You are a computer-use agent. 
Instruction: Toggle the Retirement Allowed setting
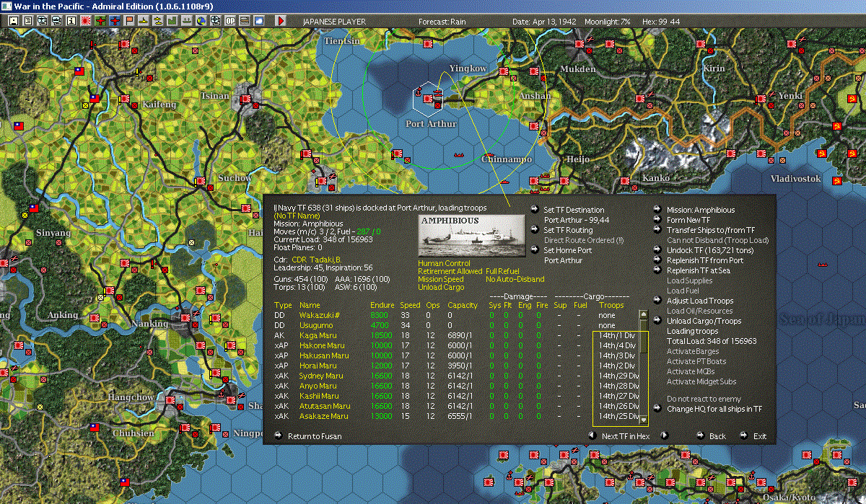(x=450, y=271)
